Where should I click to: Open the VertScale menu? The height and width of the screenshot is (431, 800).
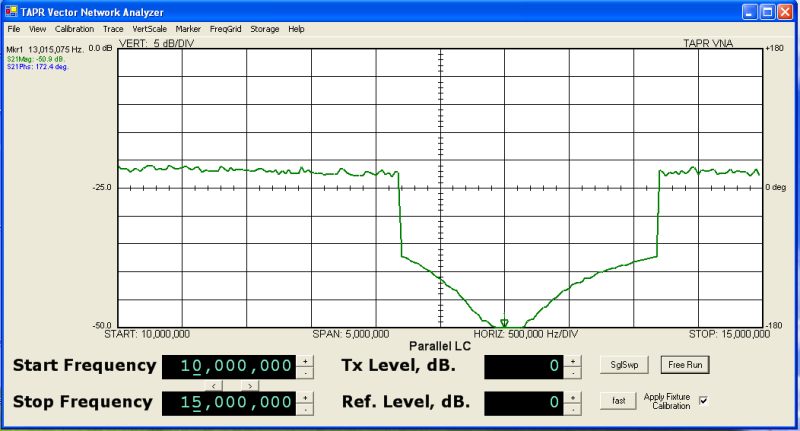(x=149, y=29)
